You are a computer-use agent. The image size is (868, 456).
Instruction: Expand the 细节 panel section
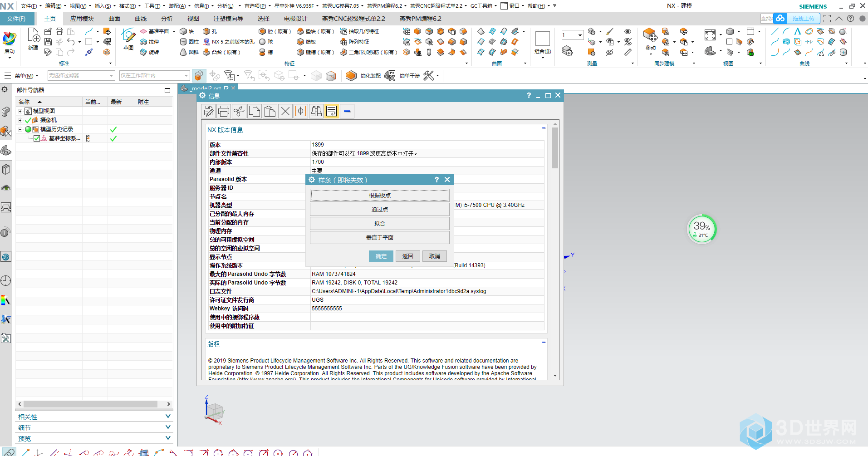coord(94,427)
